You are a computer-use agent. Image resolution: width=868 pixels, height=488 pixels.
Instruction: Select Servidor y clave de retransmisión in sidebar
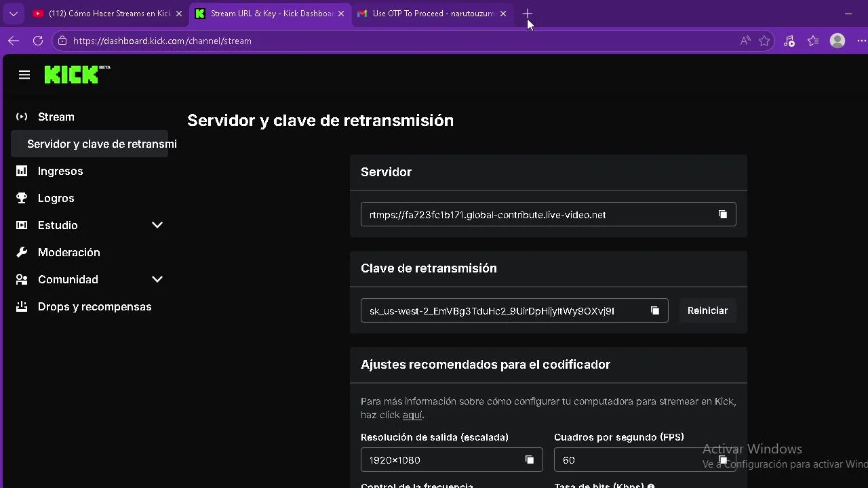pyautogui.click(x=90, y=144)
